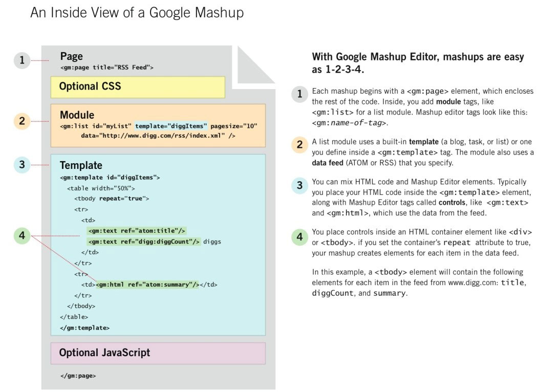The image size is (559, 392).
Task: Select the closing </gm:template> tag line
Action: [85, 328]
